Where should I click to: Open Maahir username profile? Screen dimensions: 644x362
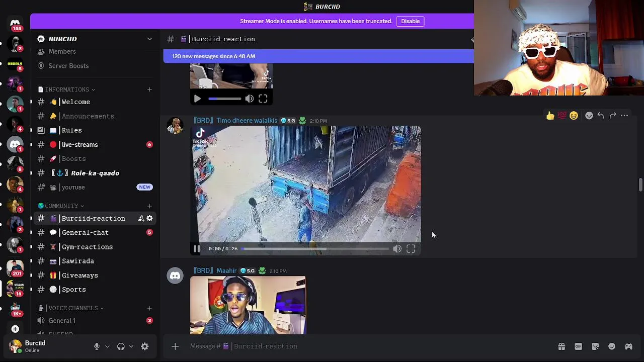[x=215, y=271]
